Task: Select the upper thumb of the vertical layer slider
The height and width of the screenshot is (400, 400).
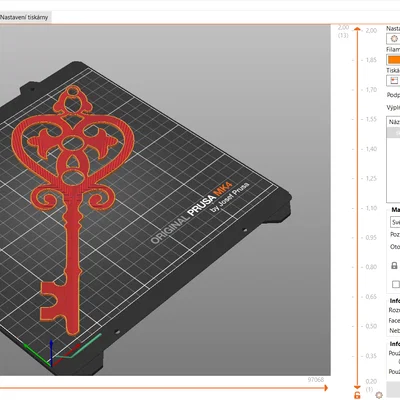Action: coord(357,29)
